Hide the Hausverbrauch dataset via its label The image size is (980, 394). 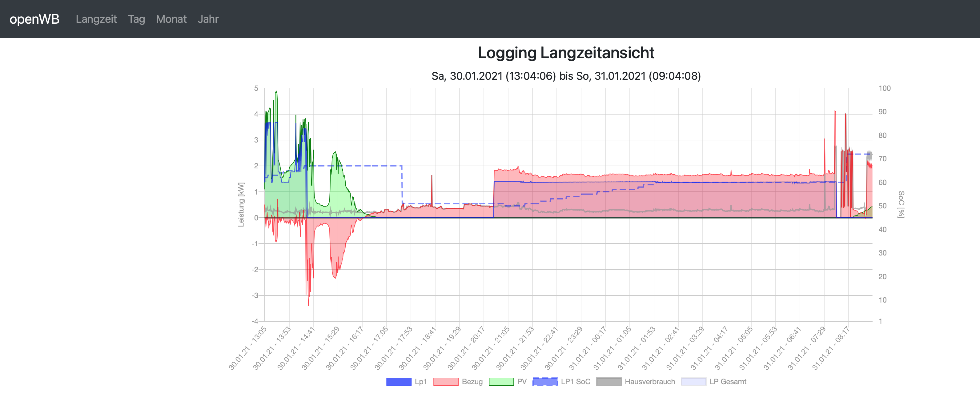[650, 381]
